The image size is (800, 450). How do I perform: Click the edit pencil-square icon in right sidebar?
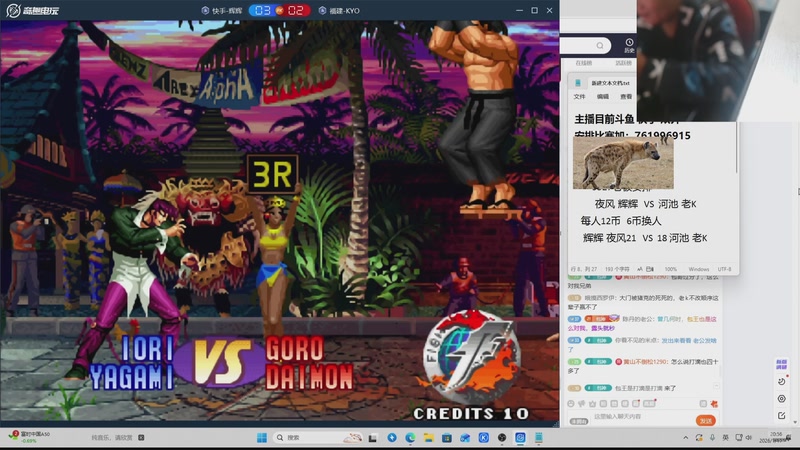coord(781,415)
